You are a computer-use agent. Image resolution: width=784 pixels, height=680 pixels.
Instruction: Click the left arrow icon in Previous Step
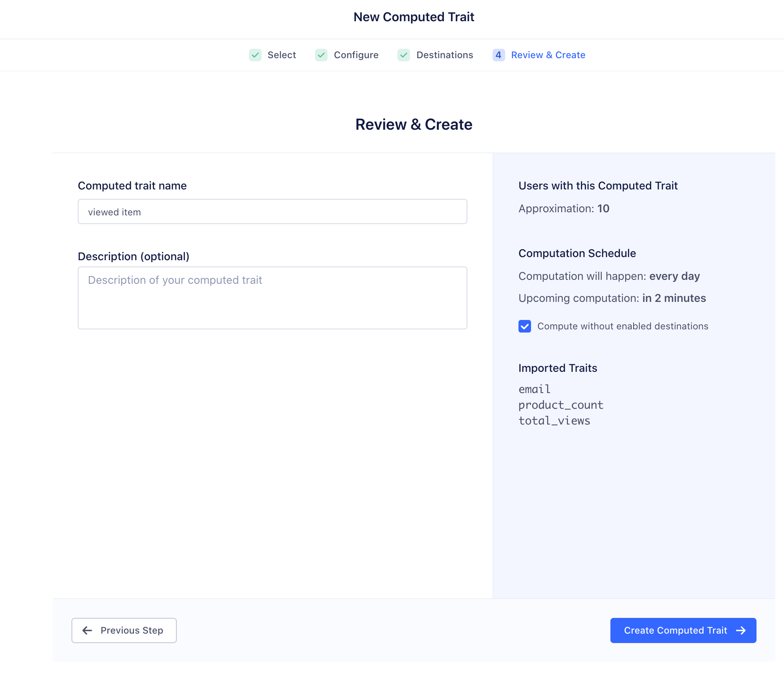tap(87, 630)
